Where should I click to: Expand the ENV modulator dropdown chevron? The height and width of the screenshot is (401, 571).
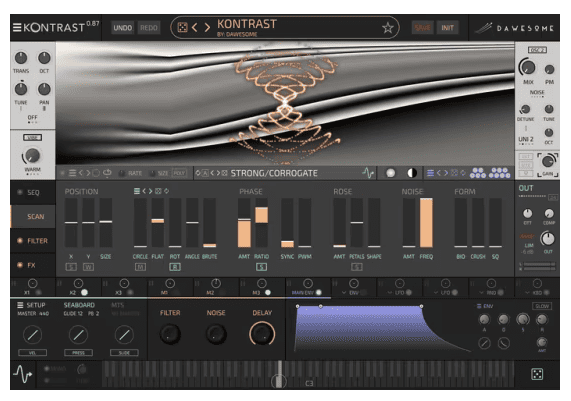coord(344,292)
